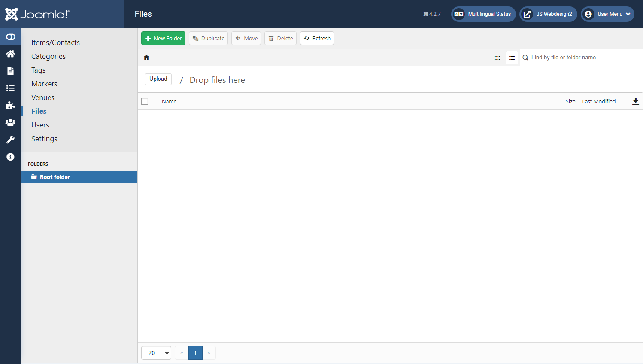Open the Users group icon in sidebar
643x364 pixels.
[11, 122]
